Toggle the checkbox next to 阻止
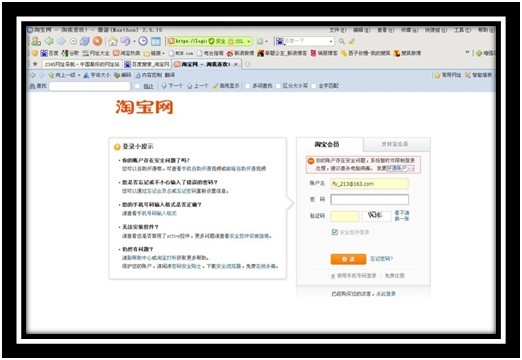The height and width of the screenshot is (360, 522). pos(137,86)
